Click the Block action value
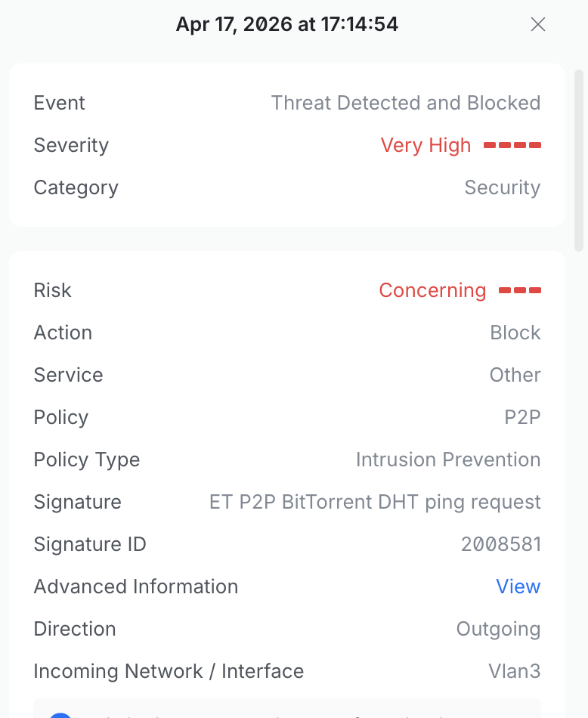Viewport: 588px width, 718px height. coord(515,333)
